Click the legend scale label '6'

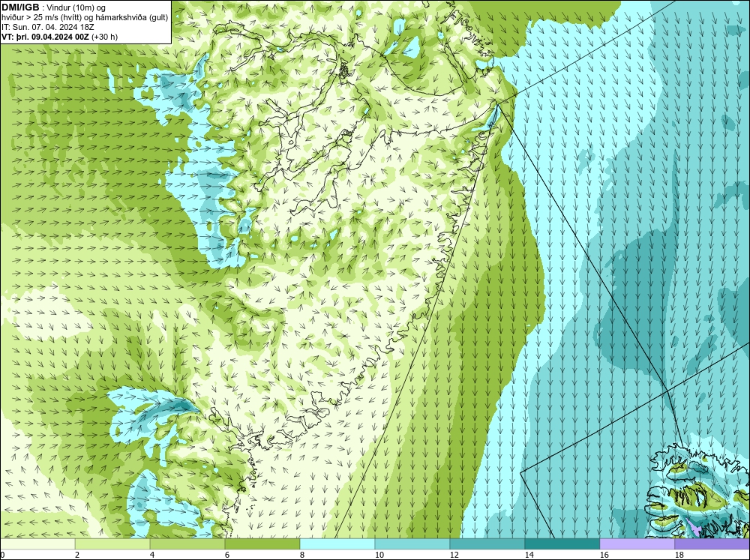click(227, 555)
